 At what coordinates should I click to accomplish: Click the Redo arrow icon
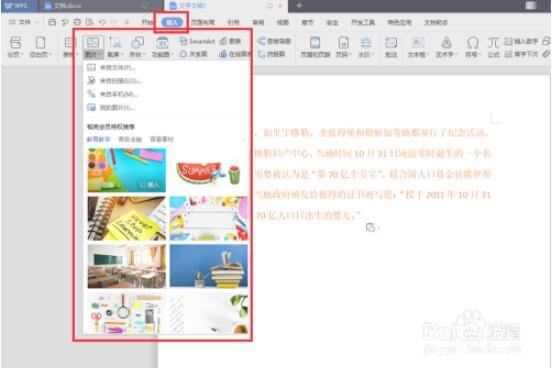click(x=114, y=22)
